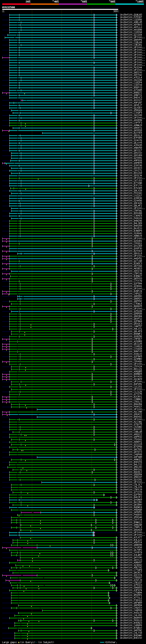Open hit UniRef100_A9RL45
This screenshot has height=644, width=146.
click(x=131, y=22)
